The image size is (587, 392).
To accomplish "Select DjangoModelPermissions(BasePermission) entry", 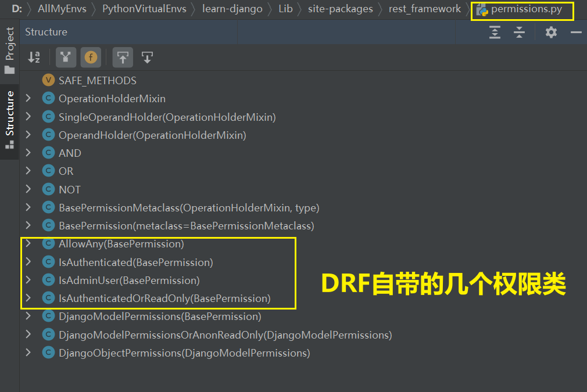I will pos(160,317).
